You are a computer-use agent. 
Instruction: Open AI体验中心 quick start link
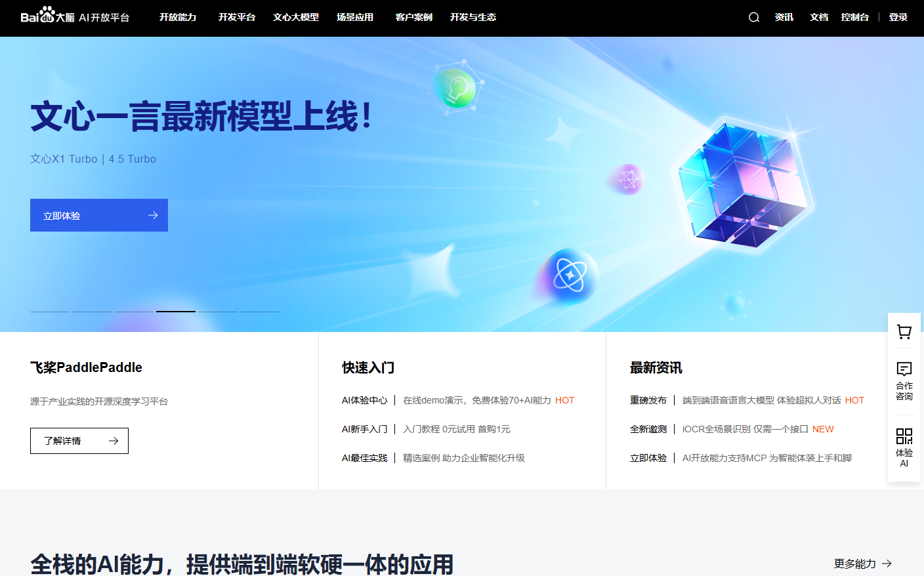(x=365, y=400)
